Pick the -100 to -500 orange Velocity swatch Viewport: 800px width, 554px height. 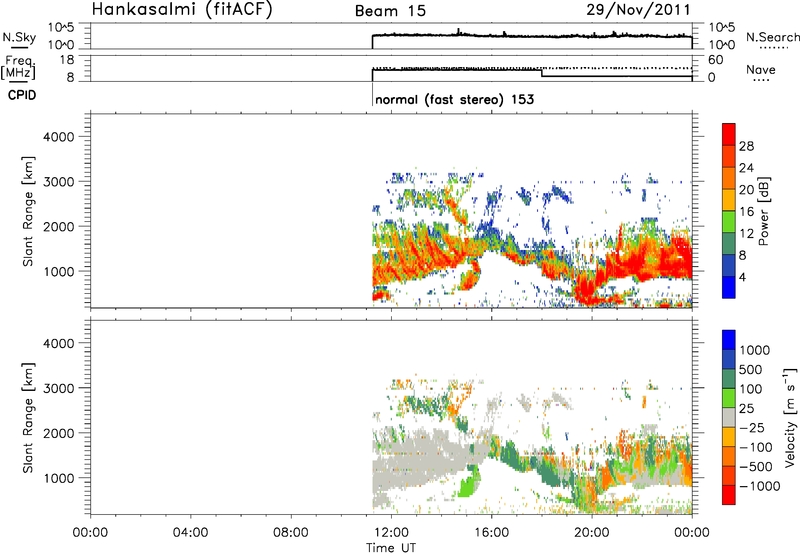[x=729, y=456]
